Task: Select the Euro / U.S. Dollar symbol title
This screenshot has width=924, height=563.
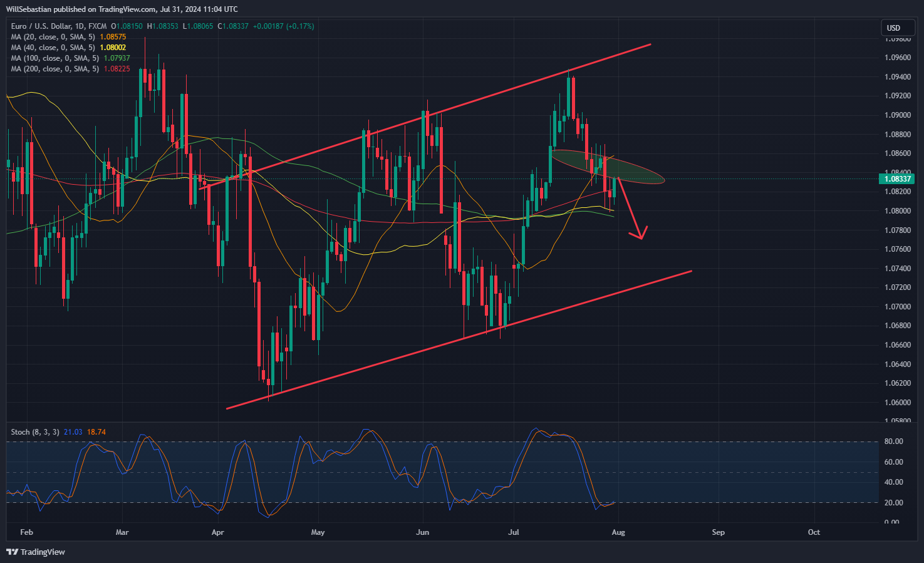Action: [x=58, y=26]
